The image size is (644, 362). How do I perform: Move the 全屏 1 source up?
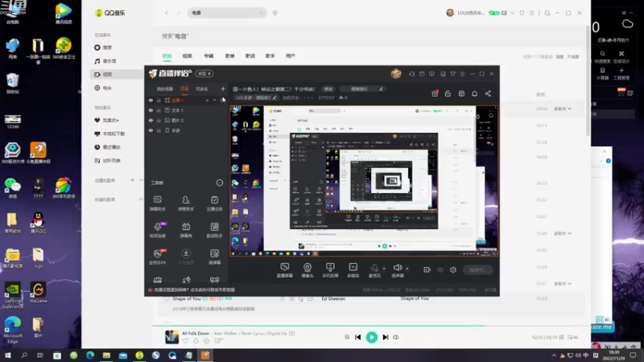(208, 101)
